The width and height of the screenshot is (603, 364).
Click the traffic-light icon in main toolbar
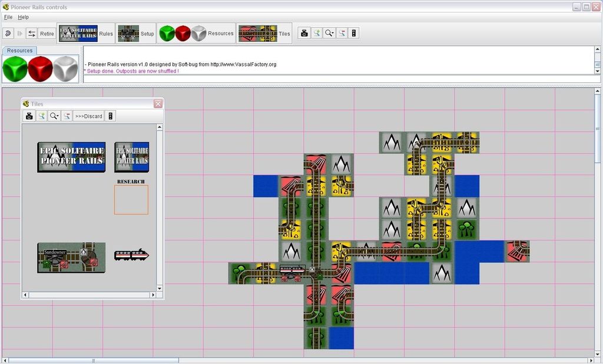(354, 33)
